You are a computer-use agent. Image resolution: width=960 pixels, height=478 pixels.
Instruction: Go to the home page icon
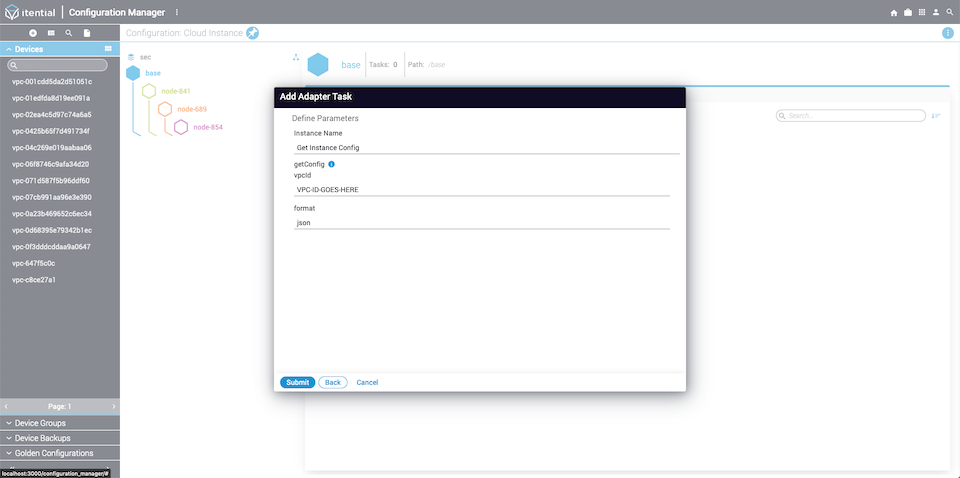(894, 12)
